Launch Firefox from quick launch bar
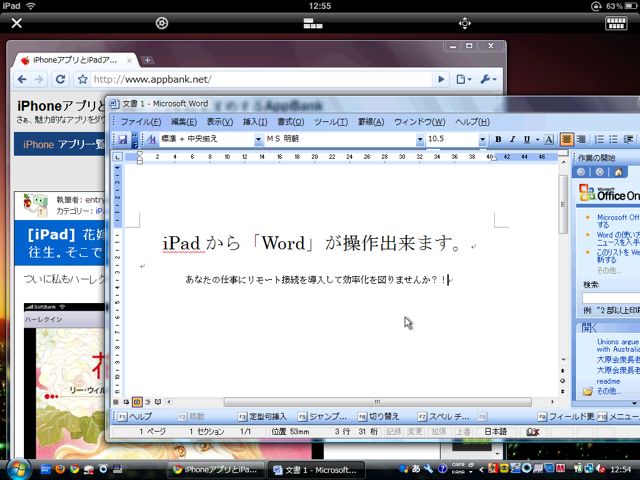The width and height of the screenshot is (640, 480). (60, 469)
